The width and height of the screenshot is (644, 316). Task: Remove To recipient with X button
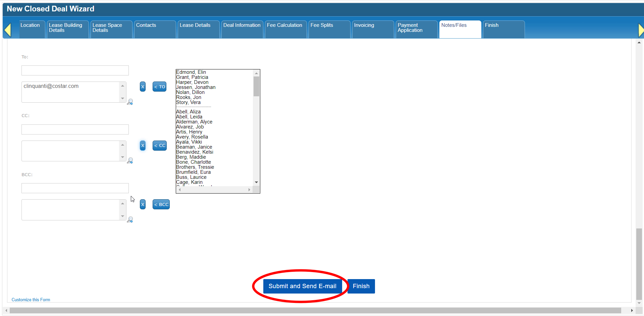(x=143, y=87)
